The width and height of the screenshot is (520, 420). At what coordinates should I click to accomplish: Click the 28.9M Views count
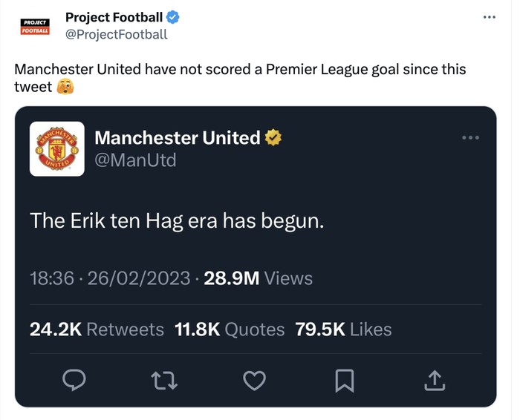coord(258,278)
